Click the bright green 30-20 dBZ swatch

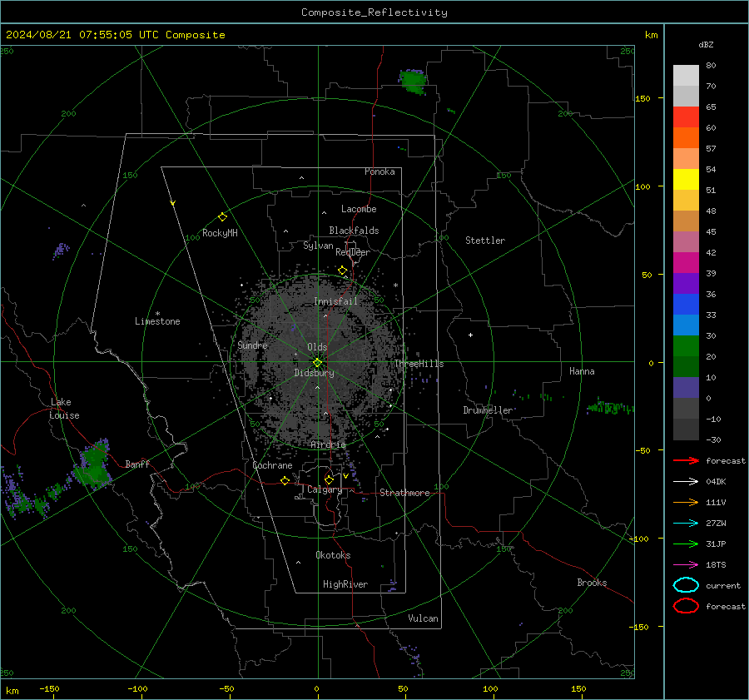686,345
